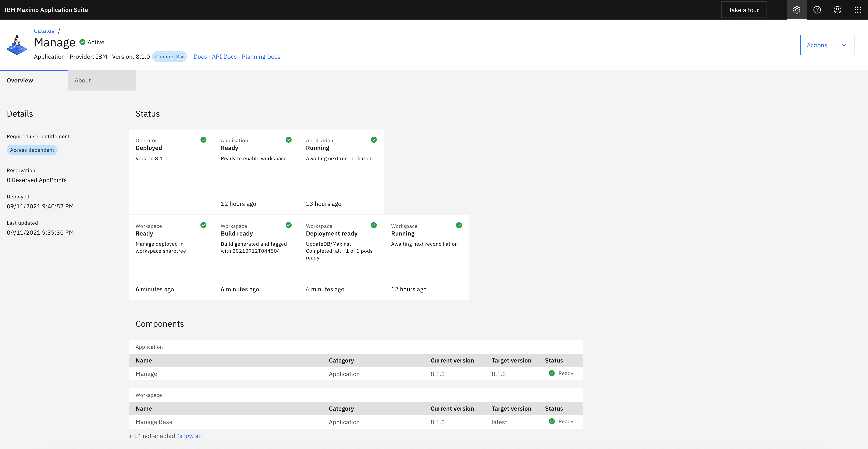Image resolution: width=868 pixels, height=449 pixels.
Task: Click 'Build generated and tagged' description text
Action: (254, 247)
